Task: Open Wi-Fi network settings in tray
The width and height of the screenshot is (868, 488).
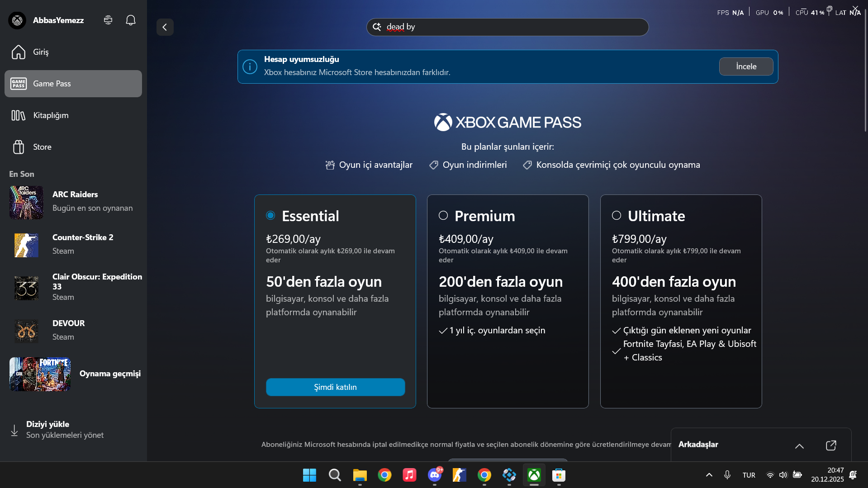Action: (770, 475)
